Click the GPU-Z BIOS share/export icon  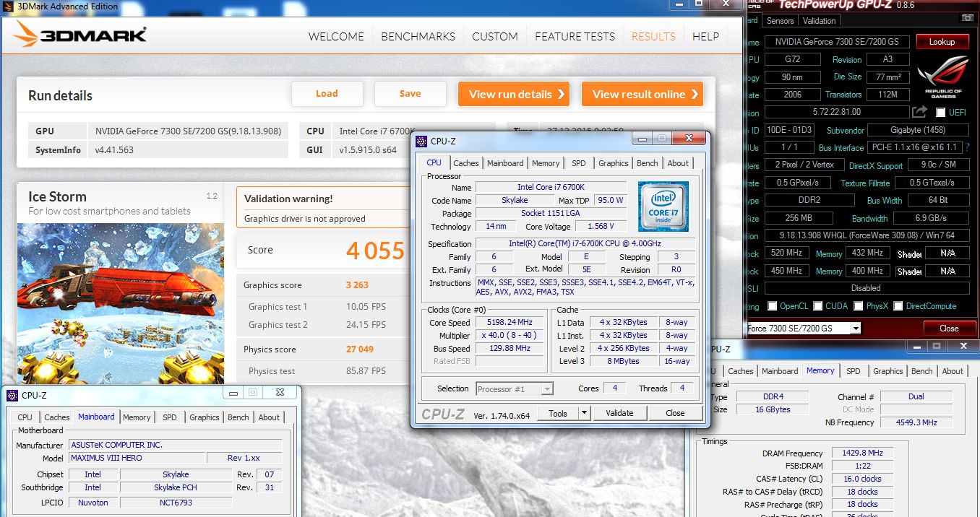coord(919,112)
